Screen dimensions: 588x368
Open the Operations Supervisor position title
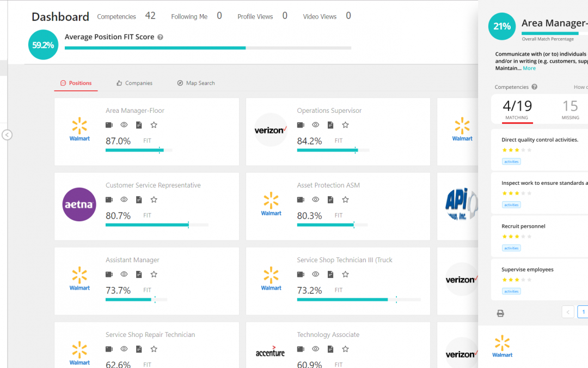(329, 110)
